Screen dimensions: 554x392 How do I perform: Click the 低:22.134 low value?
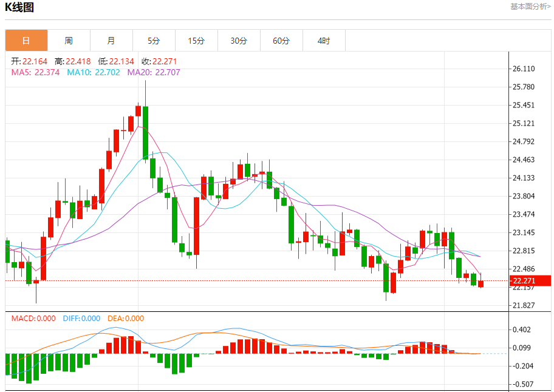click(x=116, y=61)
